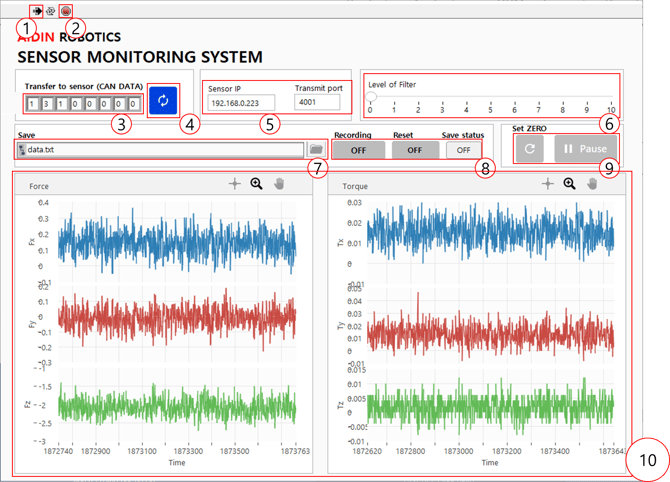Activate the zoom magnifier on Force plot

[x=257, y=184]
